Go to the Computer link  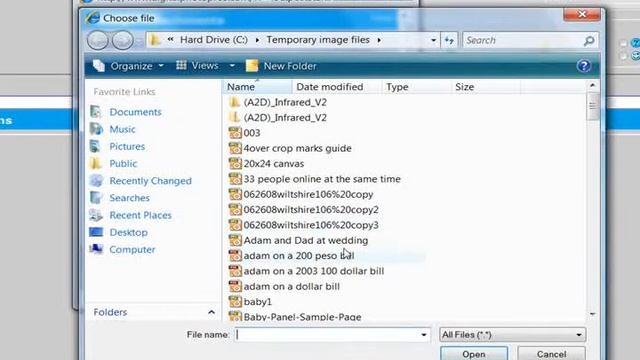(132, 249)
